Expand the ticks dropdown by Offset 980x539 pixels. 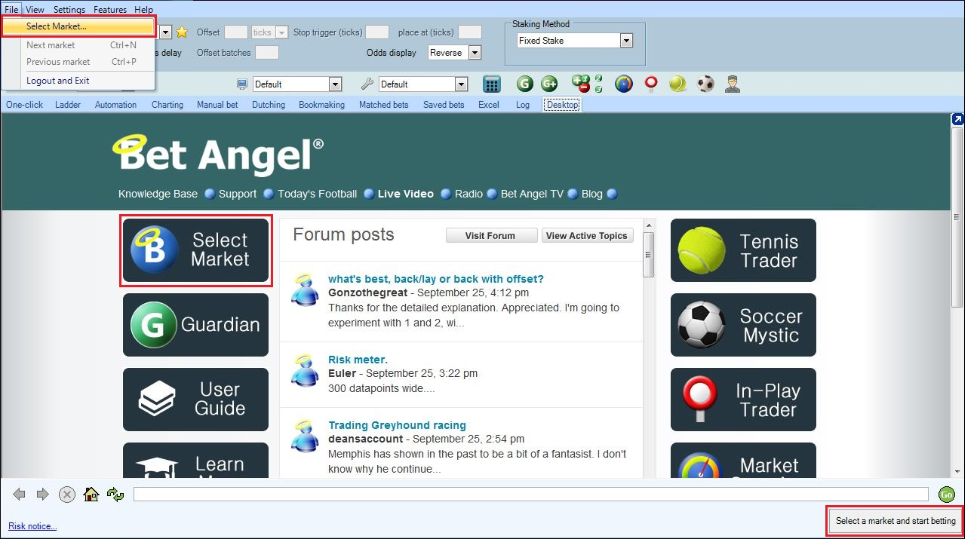(x=281, y=32)
